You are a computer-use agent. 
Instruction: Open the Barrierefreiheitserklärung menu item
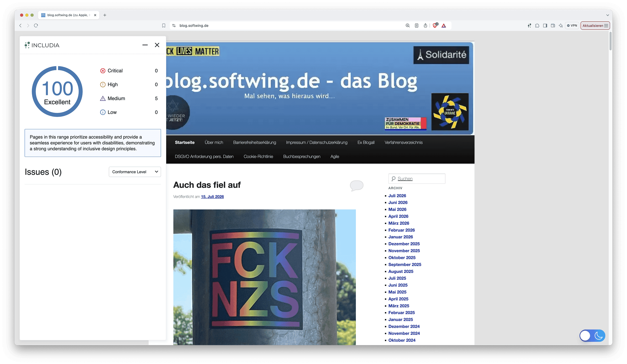tap(254, 142)
